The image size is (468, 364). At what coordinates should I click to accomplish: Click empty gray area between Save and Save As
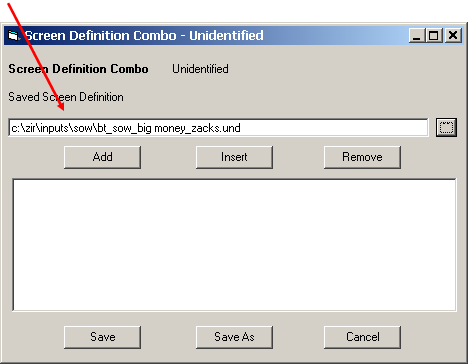tap(168, 337)
